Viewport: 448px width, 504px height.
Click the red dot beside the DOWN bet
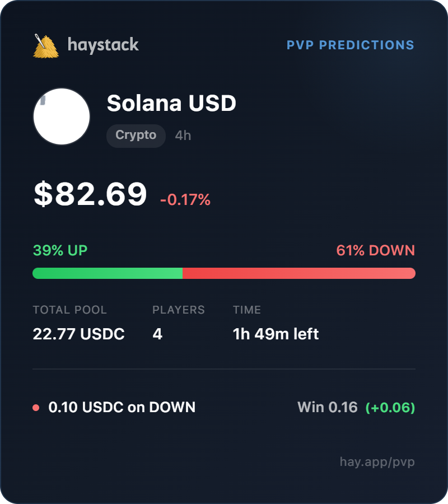tap(36, 408)
